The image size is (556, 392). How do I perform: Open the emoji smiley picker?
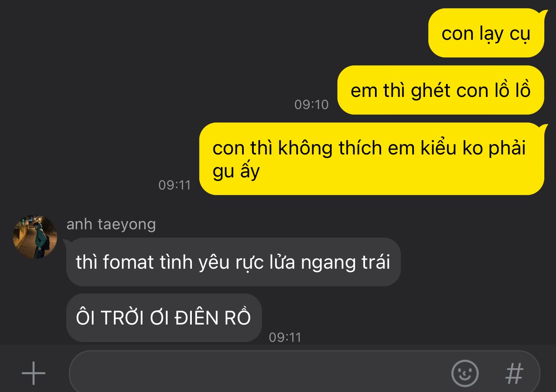465,373
